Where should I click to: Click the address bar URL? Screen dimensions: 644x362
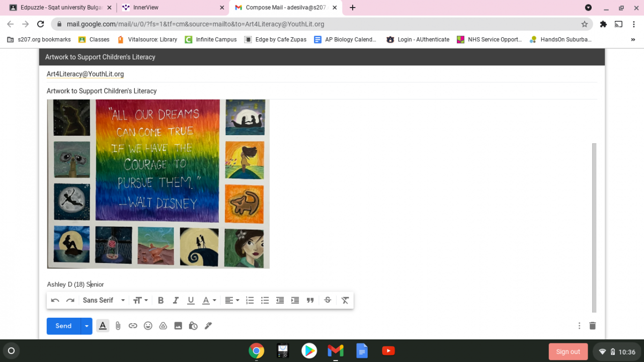click(195, 24)
